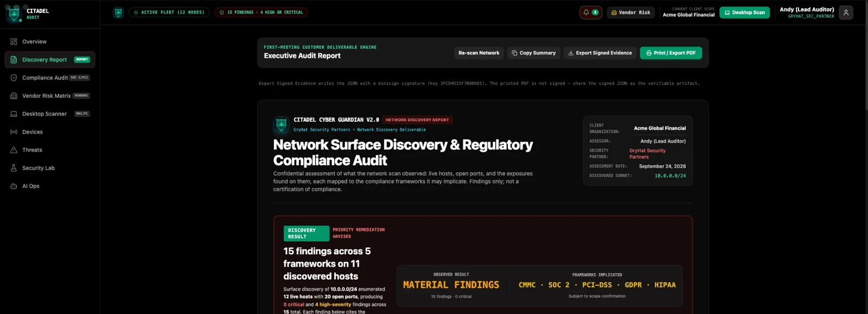Switch to Desktop Scanner view
Viewport: 868px width, 314px height.
(x=50, y=114)
